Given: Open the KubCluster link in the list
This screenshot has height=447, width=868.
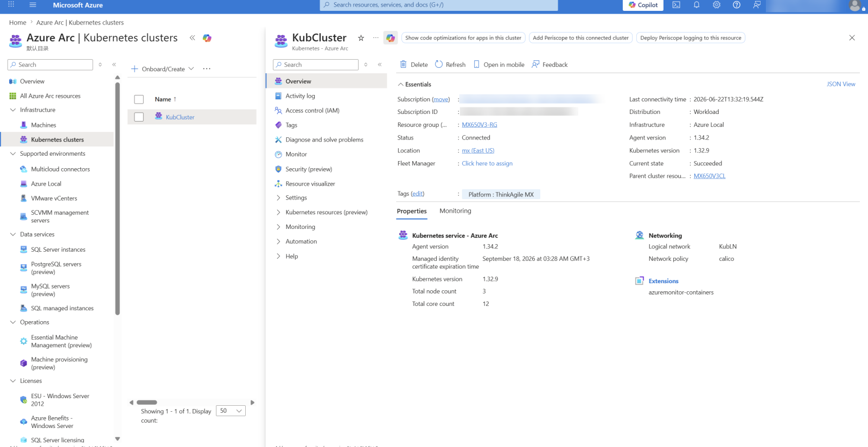Looking at the screenshot, I should 180,117.
